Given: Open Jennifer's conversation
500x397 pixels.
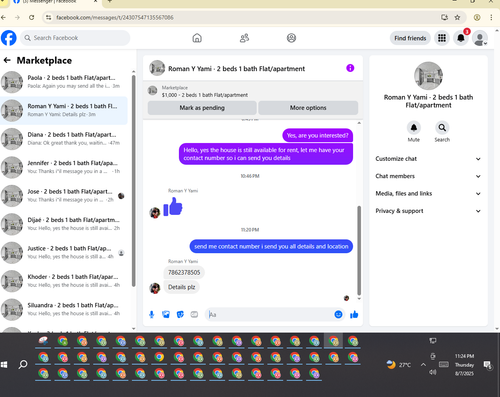Looking at the screenshot, I should (63, 167).
